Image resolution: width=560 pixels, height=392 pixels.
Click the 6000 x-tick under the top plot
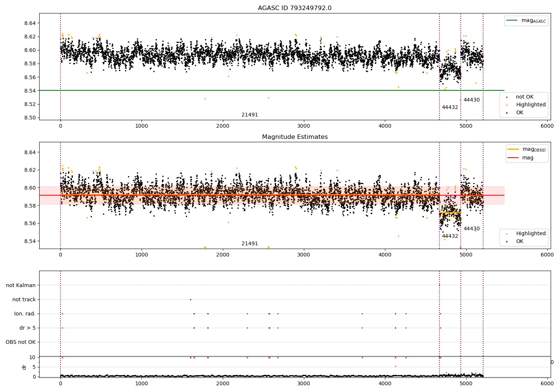[x=547, y=126]
